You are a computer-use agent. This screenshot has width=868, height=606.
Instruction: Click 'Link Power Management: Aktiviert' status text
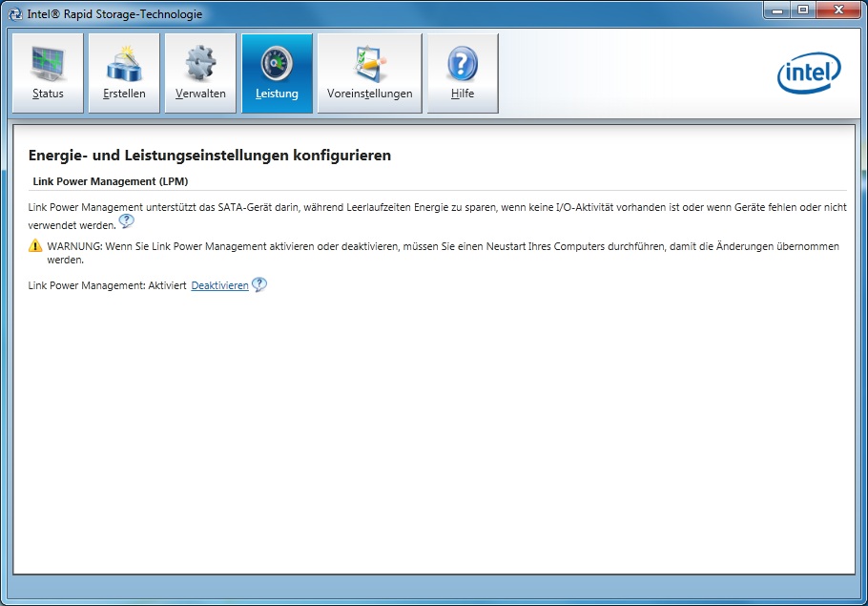[x=108, y=285]
